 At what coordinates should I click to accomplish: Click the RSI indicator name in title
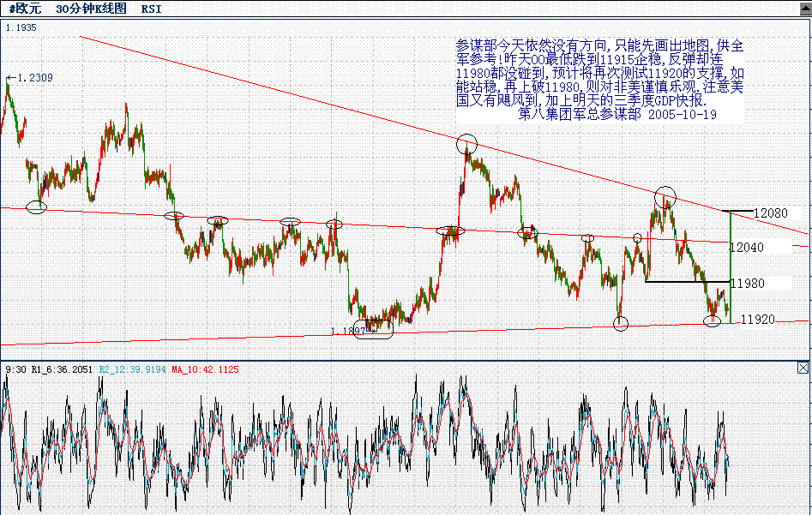click(151, 9)
